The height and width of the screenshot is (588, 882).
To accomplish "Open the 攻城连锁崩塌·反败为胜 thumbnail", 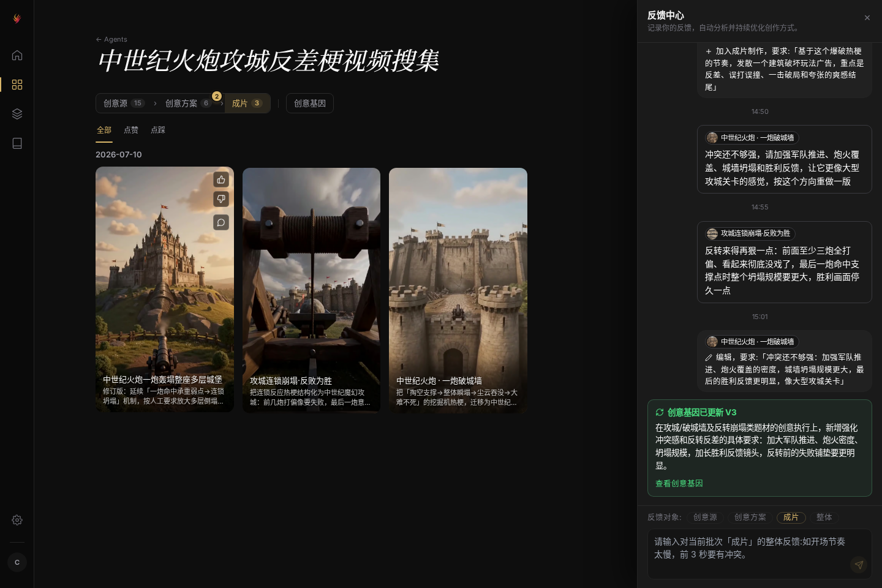I will click(x=311, y=290).
